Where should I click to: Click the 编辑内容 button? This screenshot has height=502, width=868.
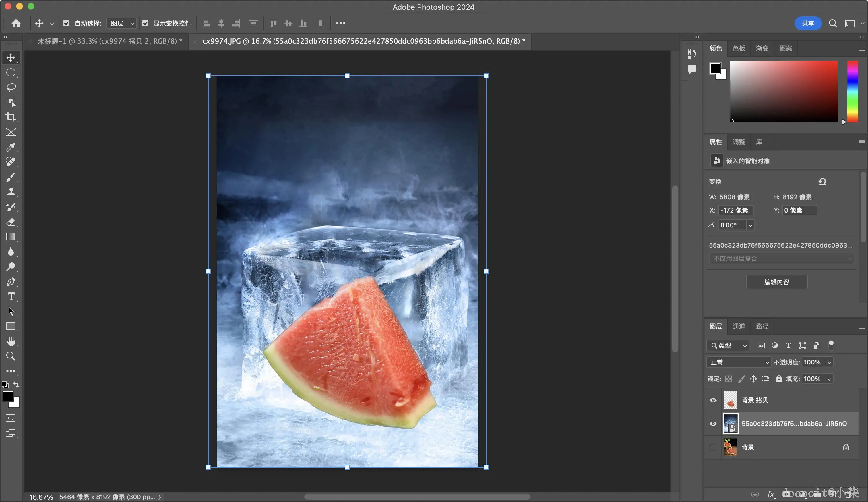[x=776, y=282]
